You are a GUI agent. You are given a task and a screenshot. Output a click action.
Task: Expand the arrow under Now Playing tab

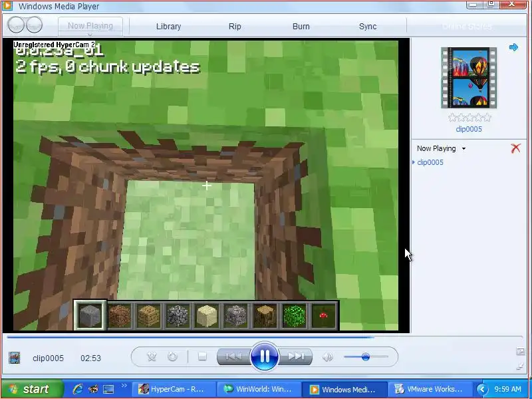(x=90, y=34)
